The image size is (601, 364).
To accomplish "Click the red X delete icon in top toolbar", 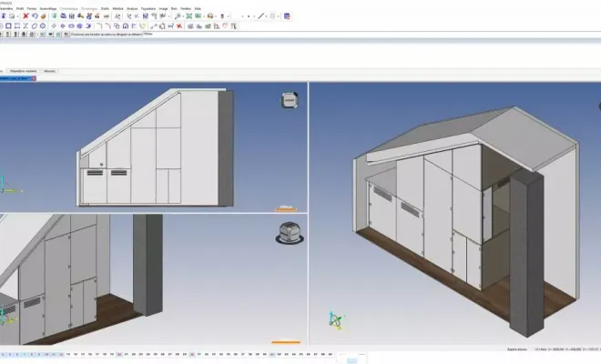I will point(25,16).
